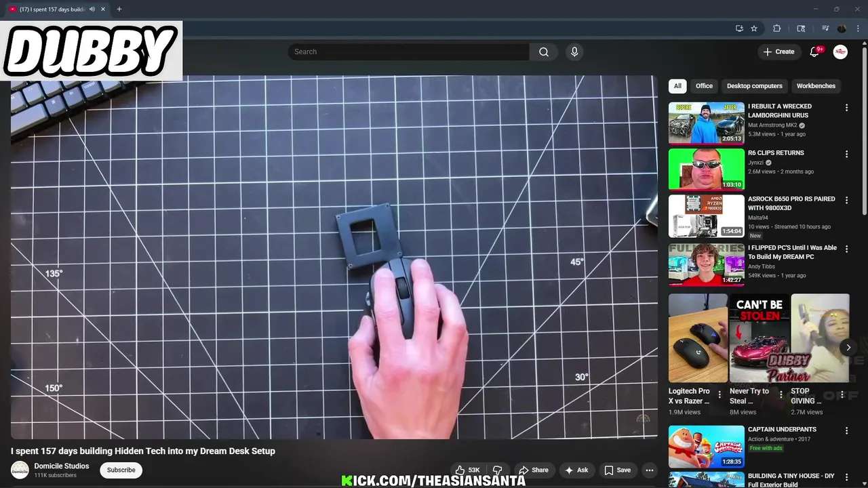The width and height of the screenshot is (868, 488).
Task: Open the Mat Armstrong MK2 channel
Action: 772,125
